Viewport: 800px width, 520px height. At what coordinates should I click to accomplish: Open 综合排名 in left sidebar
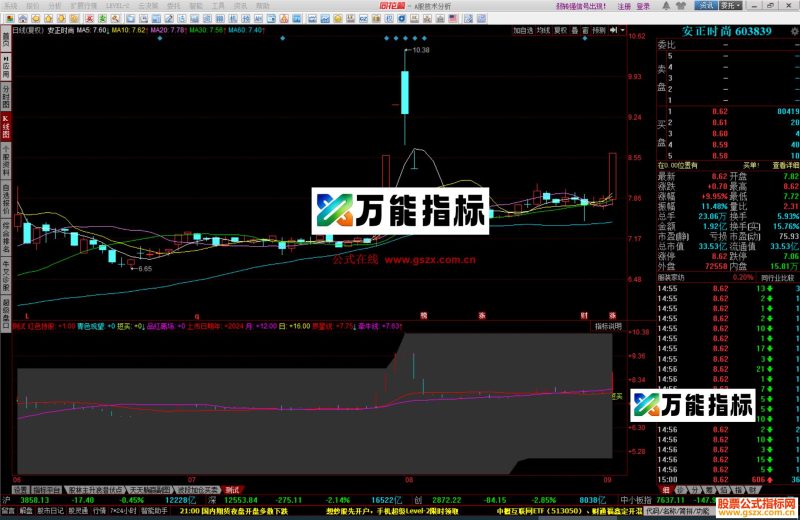(x=6, y=237)
